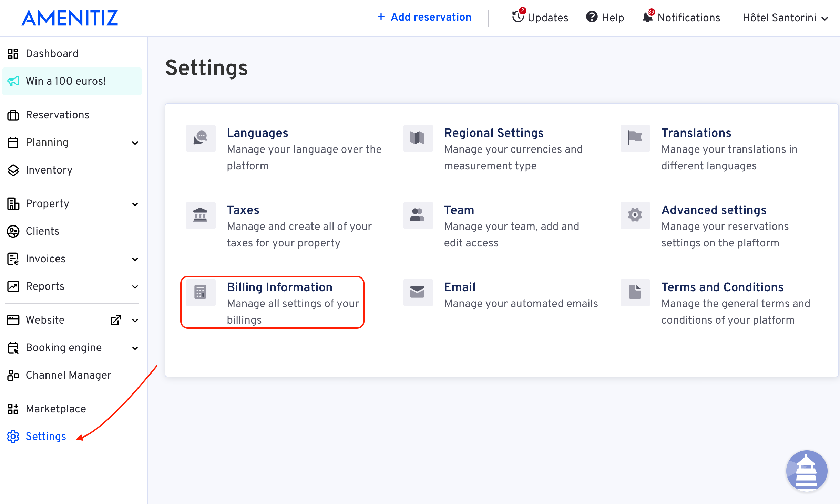840x504 pixels.
Task: Click the Regional Settings map icon
Action: coord(418,138)
